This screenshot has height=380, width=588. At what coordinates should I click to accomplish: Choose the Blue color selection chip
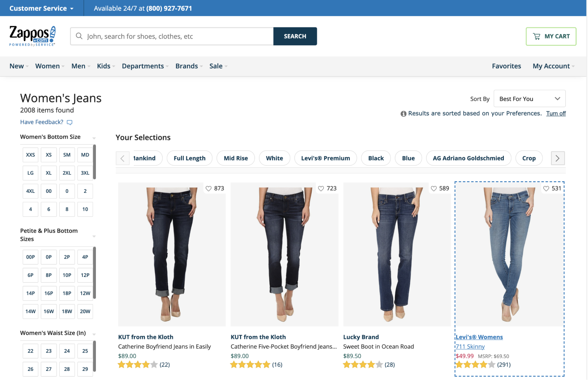coord(408,158)
